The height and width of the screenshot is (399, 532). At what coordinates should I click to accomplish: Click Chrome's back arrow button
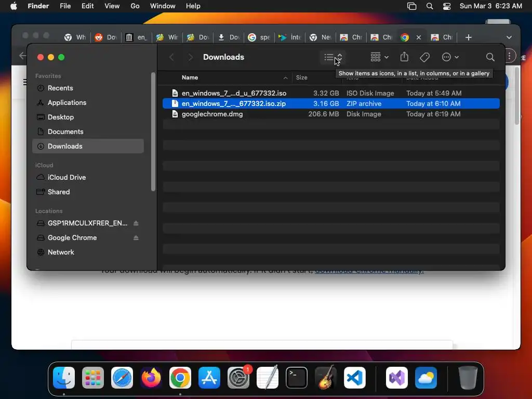(22, 56)
